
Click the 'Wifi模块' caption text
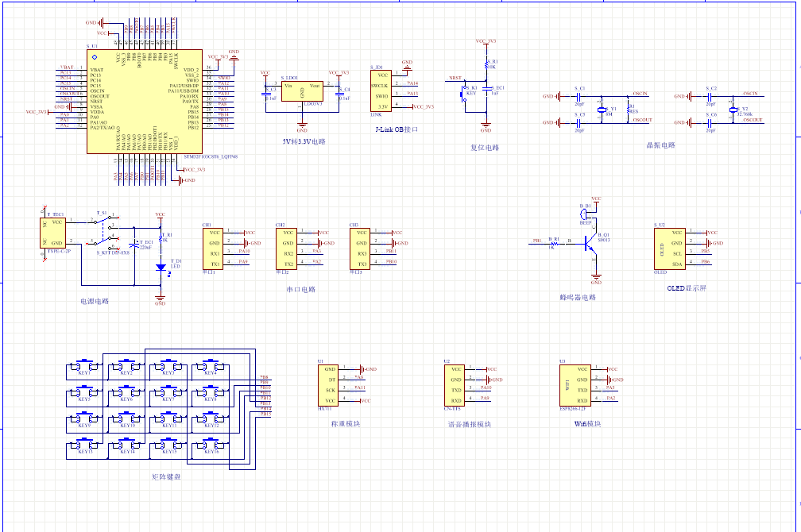pyautogui.click(x=587, y=424)
